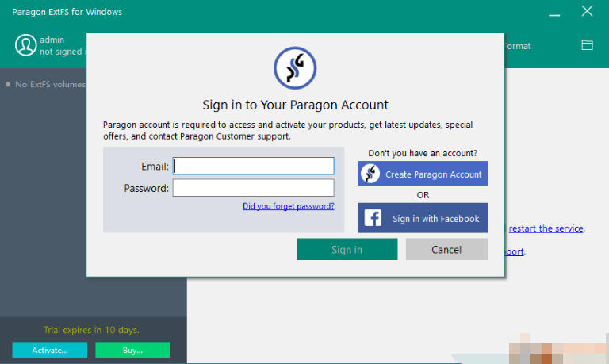Click the green Buy... button
609x364 pixels.
(132, 350)
